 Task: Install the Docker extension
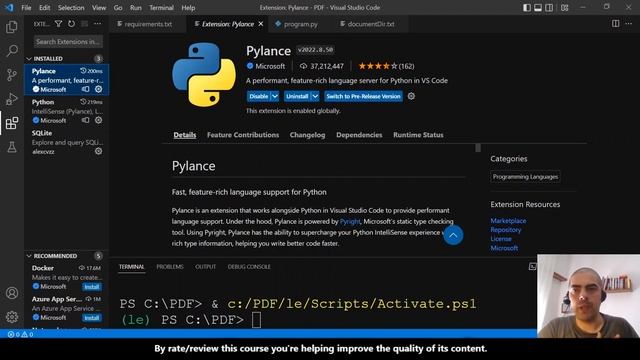click(x=92, y=287)
